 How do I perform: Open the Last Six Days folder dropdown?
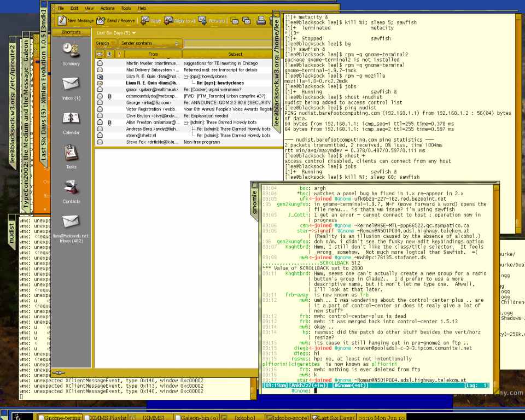pos(116,33)
